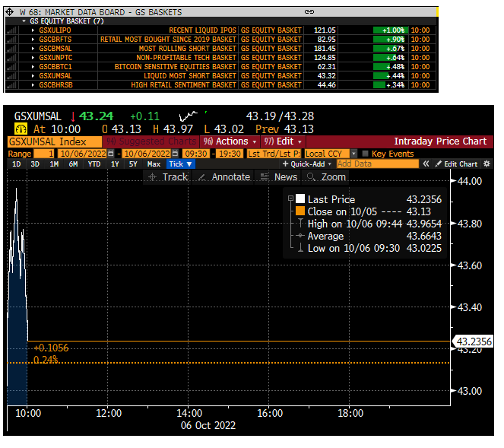Click the GSCBBTC1 ticker link
504x448 pixels.
pos(55,67)
